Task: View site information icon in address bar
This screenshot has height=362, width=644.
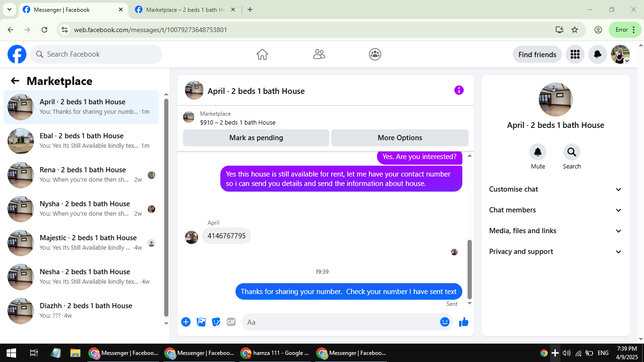Action: click(65, 30)
